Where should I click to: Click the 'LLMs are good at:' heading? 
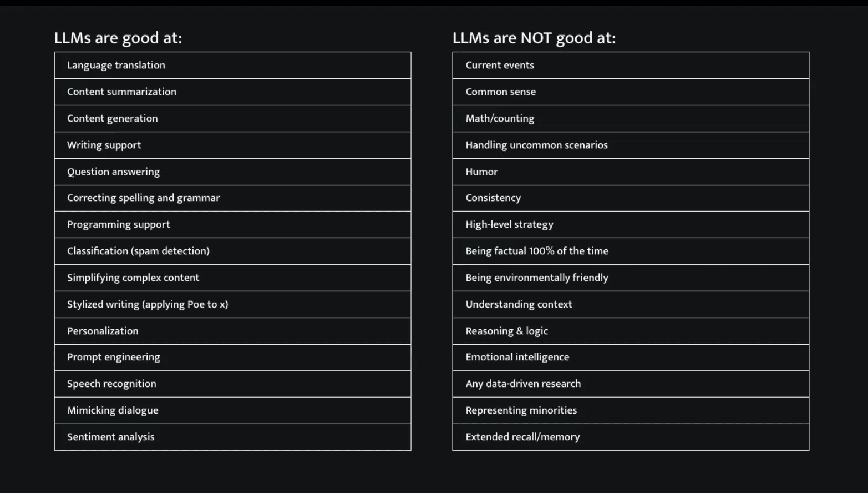118,38
